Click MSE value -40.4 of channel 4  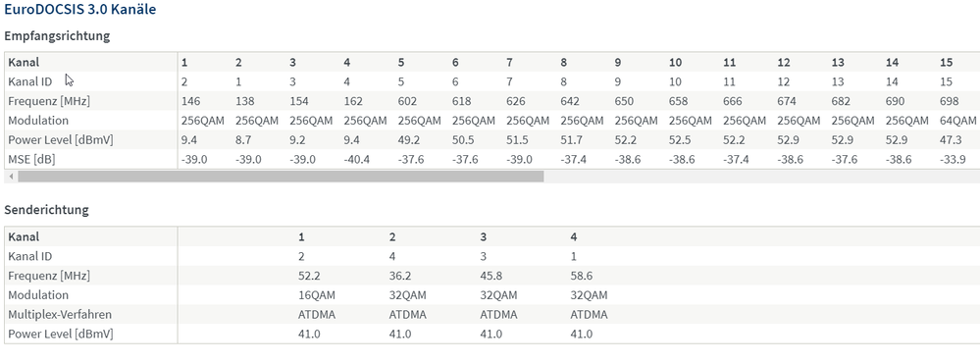pyautogui.click(x=356, y=160)
